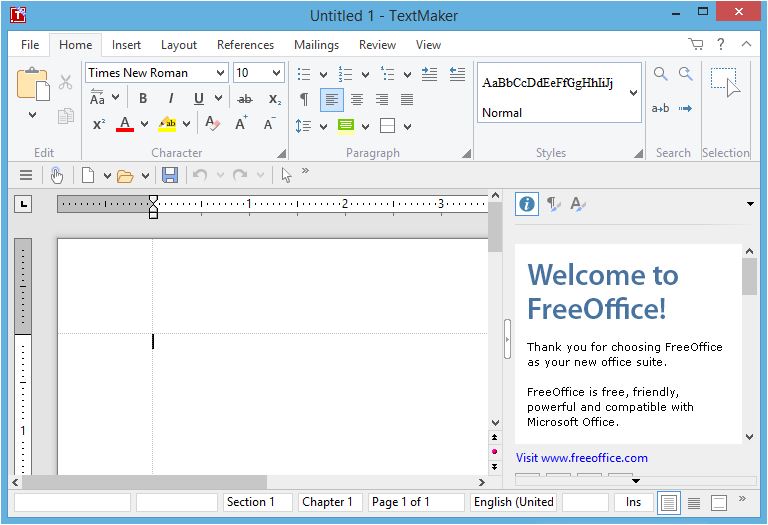Apply superscript formatting
The width and height of the screenshot is (768, 525).
pos(98,124)
